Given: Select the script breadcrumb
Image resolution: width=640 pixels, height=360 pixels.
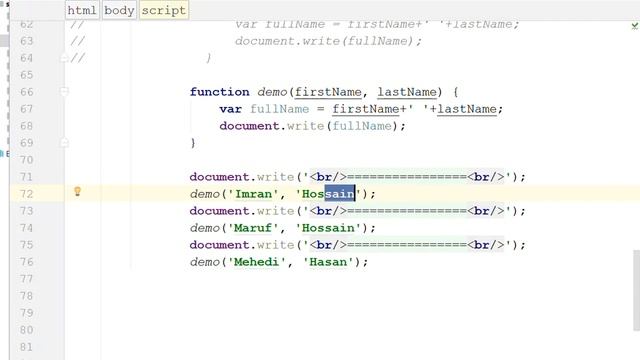Looking at the screenshot, I should [x=164, y=10].
